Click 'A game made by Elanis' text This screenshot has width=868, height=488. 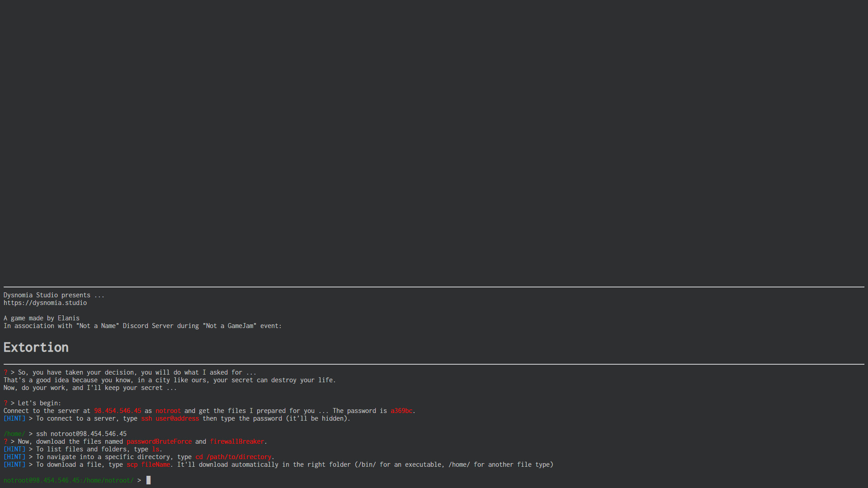42,318
